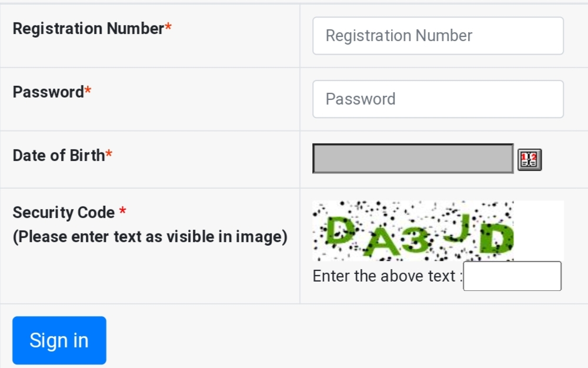
Task: Select the grey Date of Birth field
Action: point(413,159)
